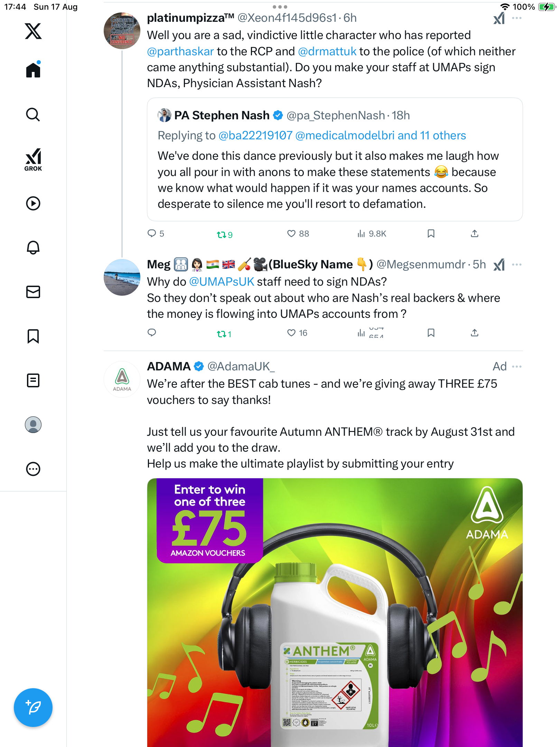Open more options on platinumpizza's post
Viewport: 560px width, 747px height.
point(516,18)
